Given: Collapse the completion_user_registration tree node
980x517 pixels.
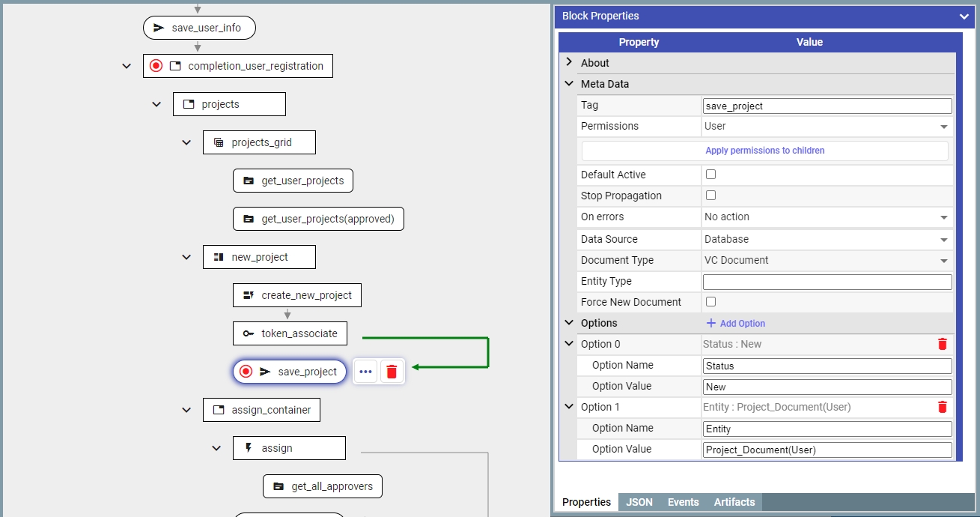Looking at the screenshot, I should click(x=127, y=66).
